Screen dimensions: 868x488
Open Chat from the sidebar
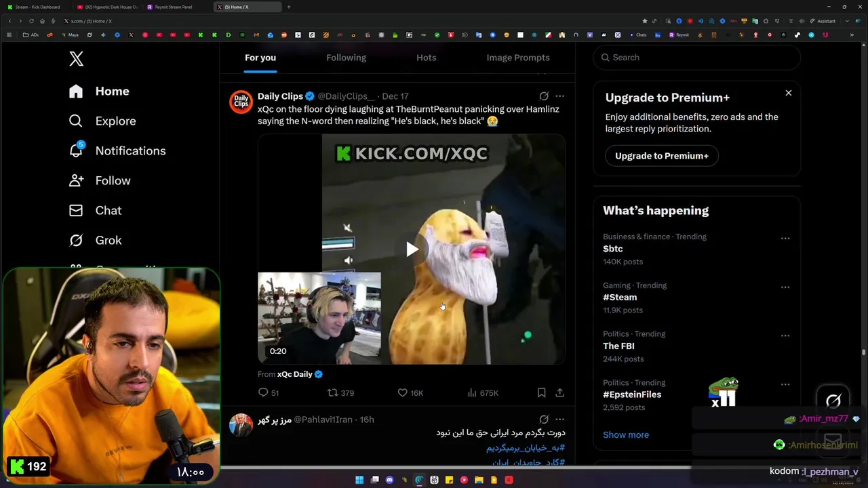(96, 210)
